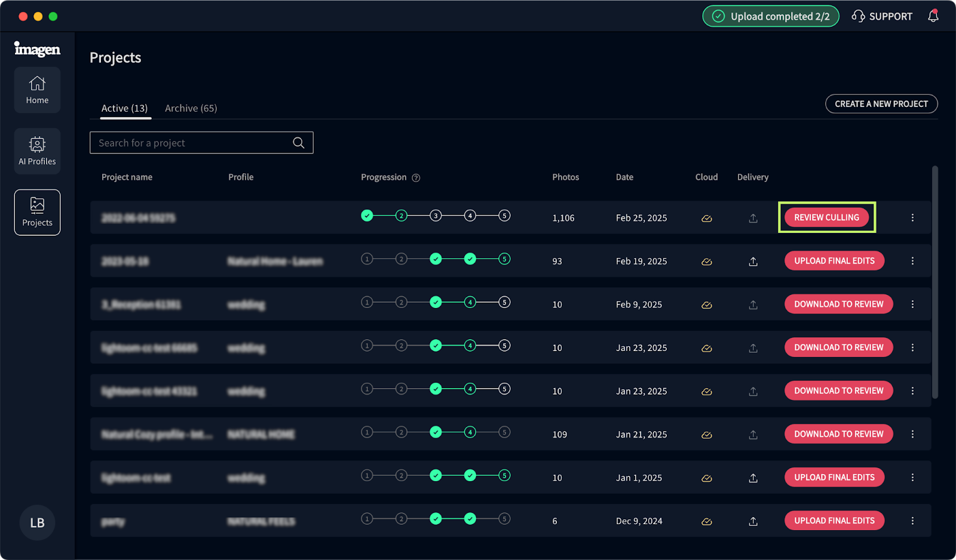Click UPLOAD FINAL EDITS for Jan 1, 2025 project
Image resolution: width=956 pixels, height=560 pixels.
[834, 477]
